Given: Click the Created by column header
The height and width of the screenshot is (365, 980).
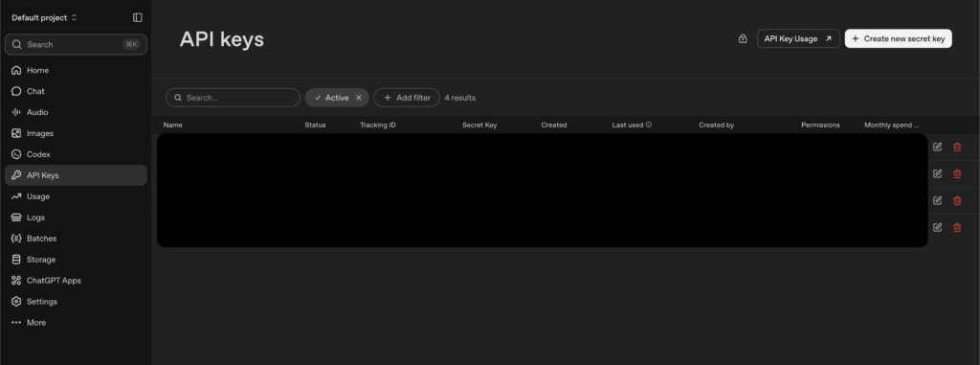Looking at the screenshot, I should [x=716, y=125].
